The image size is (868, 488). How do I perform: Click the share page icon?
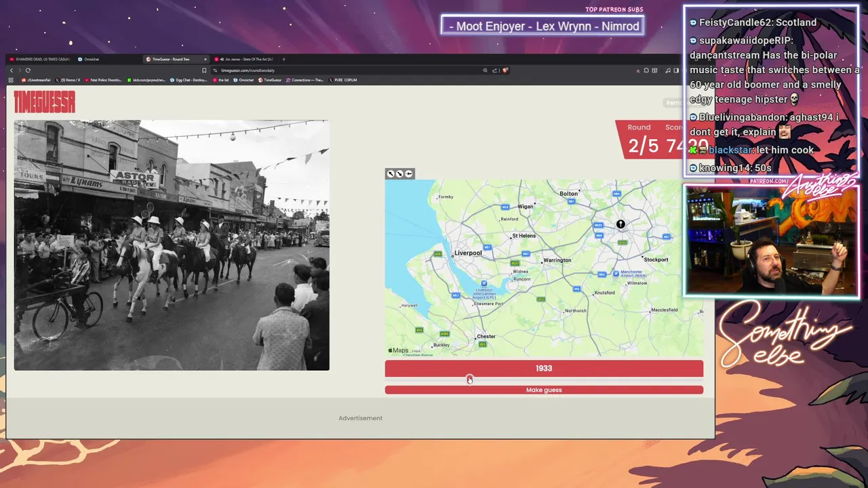coord(495,70)
